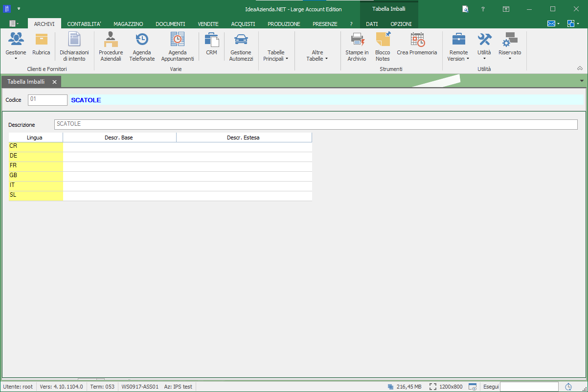This screenshot has height=392, width=588.
Task: Select the CR language row
Action: [160, 146]
